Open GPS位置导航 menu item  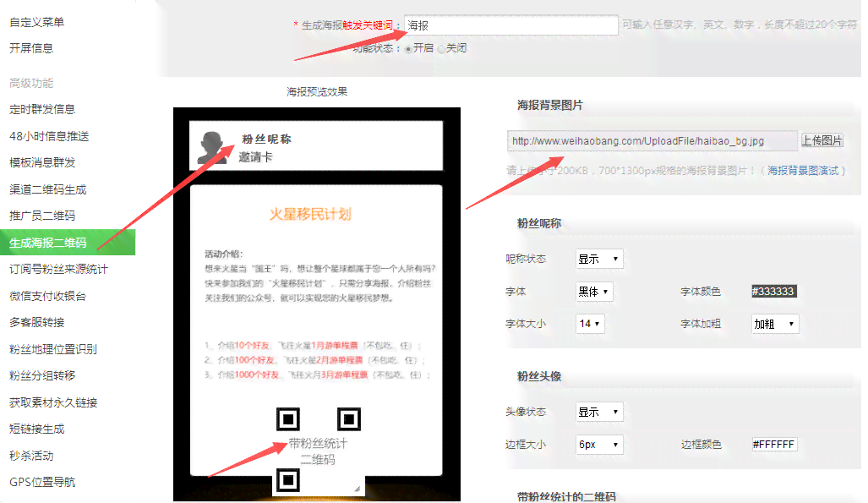pos(42,482)
